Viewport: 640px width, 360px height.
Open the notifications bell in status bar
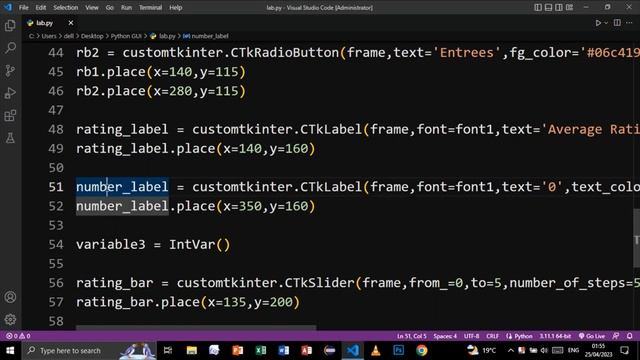[x=629, y=336]
